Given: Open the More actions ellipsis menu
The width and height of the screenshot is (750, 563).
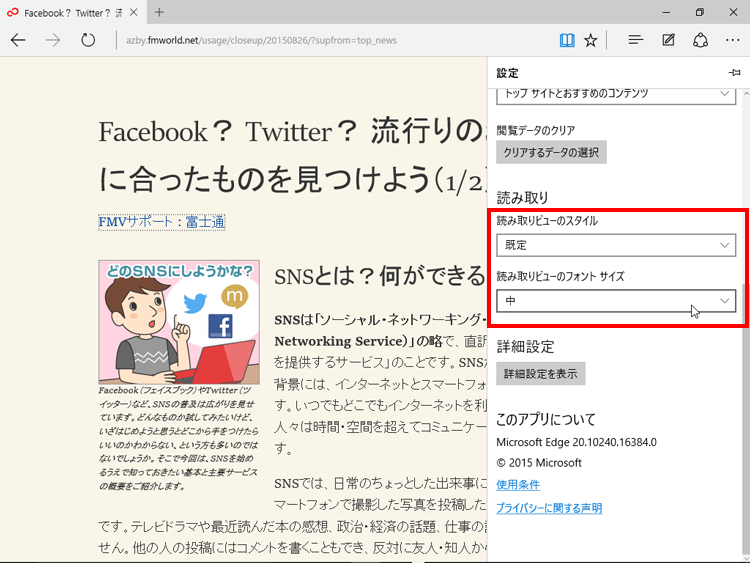Looking at the screenshot, I should (733, 40).
